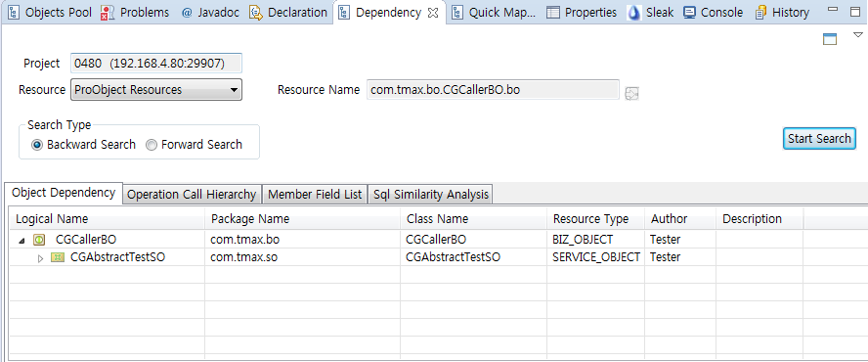Click the History tab icon
This screenshot has width=868, height=362.
[761, 12]
